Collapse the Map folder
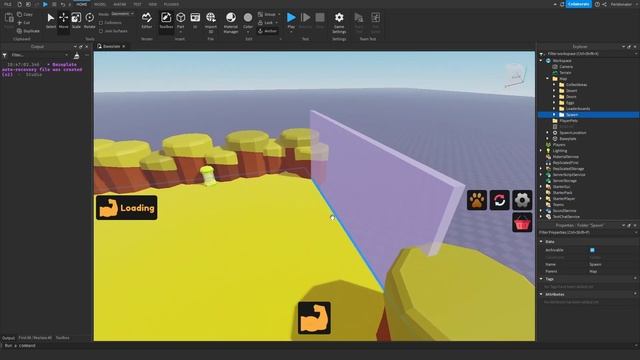 tap(548, 78)
